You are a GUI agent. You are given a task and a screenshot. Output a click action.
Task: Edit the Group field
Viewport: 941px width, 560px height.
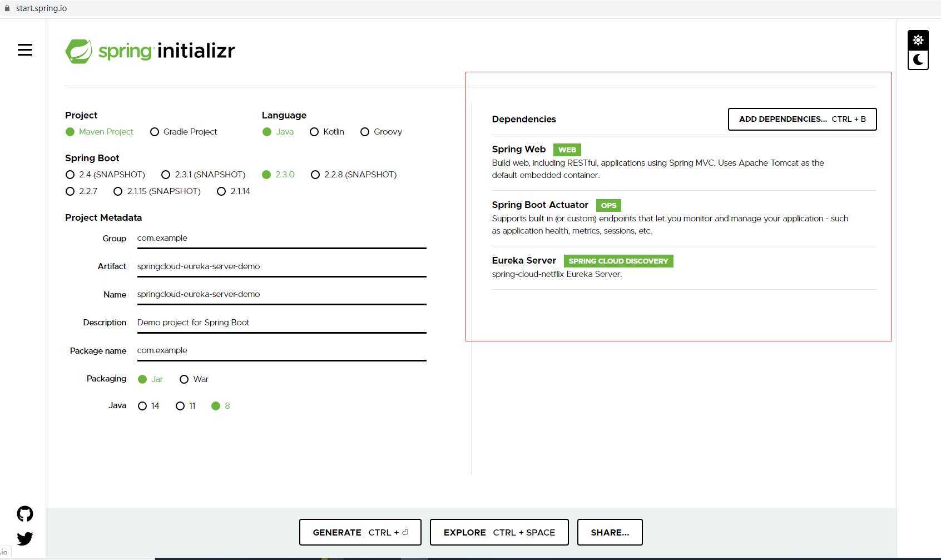pyautogui.click(x=281, y=238)
